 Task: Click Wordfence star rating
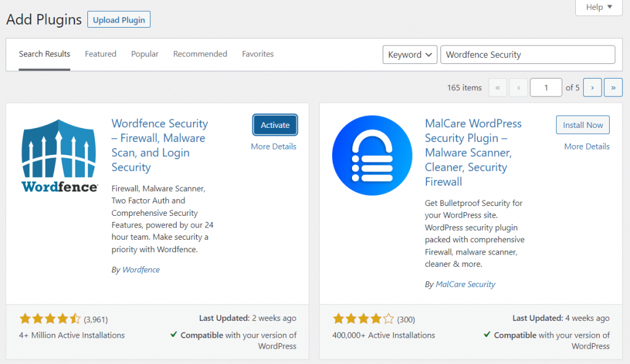click(50, 318)
